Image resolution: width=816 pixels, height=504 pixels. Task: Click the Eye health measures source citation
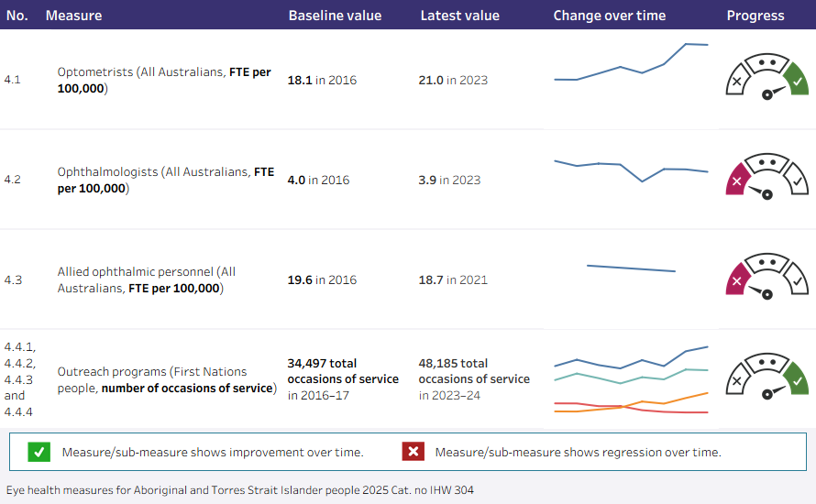click(x=240, y=490)
